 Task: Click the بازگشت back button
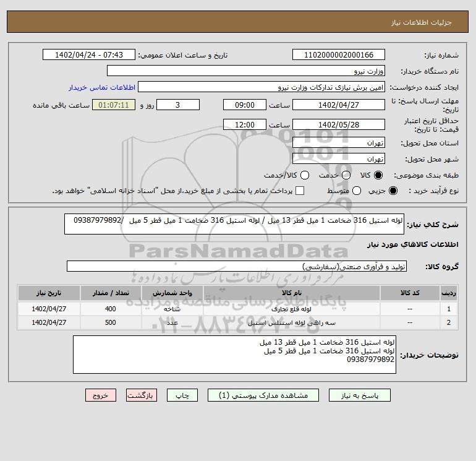[x=142, y=395]
